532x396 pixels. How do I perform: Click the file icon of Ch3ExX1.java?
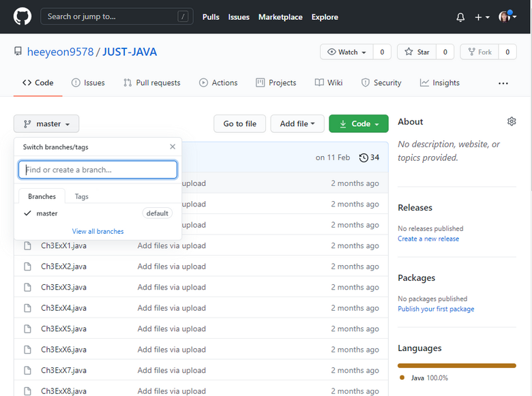coord(27,245)
